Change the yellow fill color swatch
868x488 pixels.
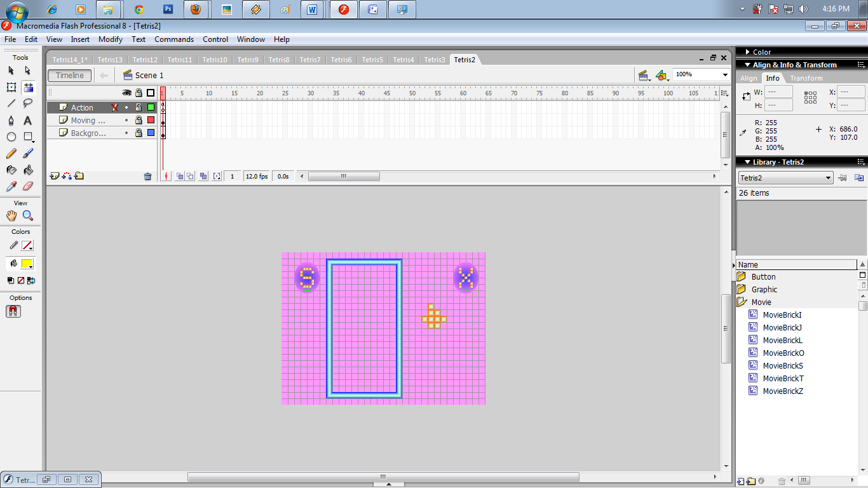coord(28,263)
